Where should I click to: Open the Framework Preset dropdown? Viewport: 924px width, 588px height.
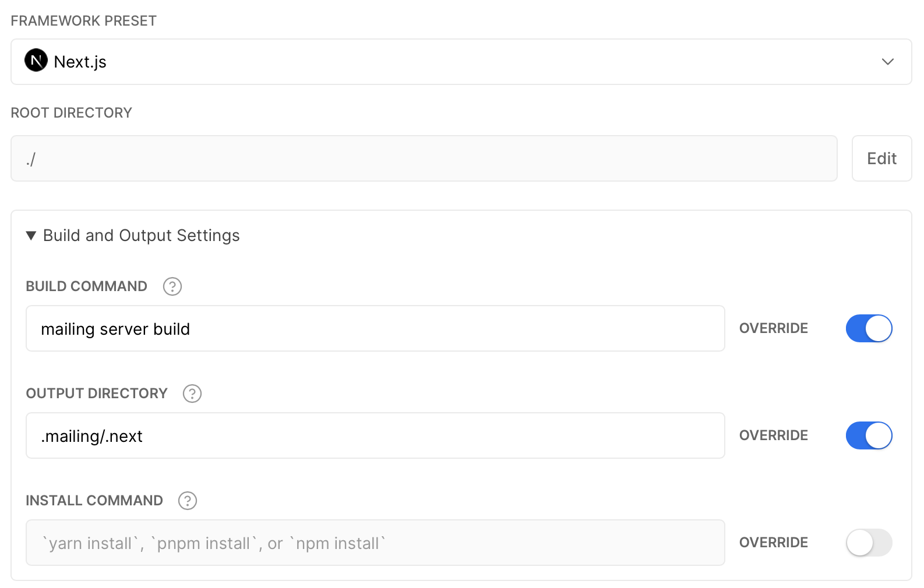pos(461,62)
